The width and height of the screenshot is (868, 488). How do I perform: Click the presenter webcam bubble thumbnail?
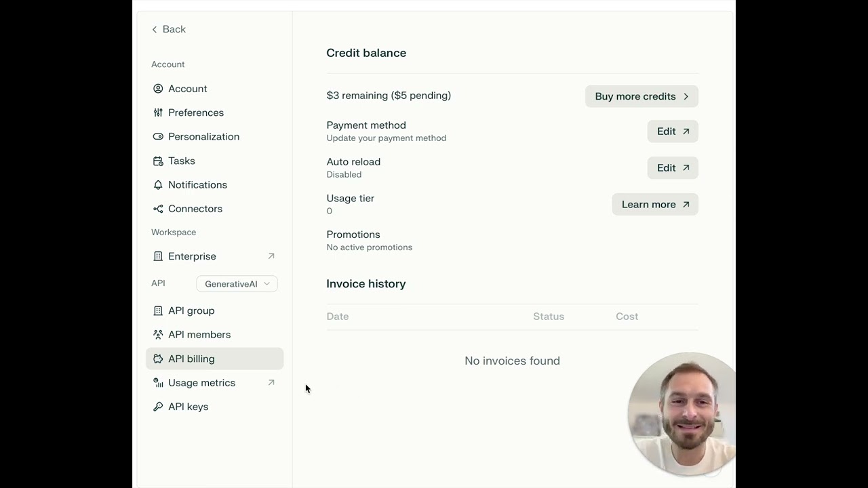pos(682,413)
